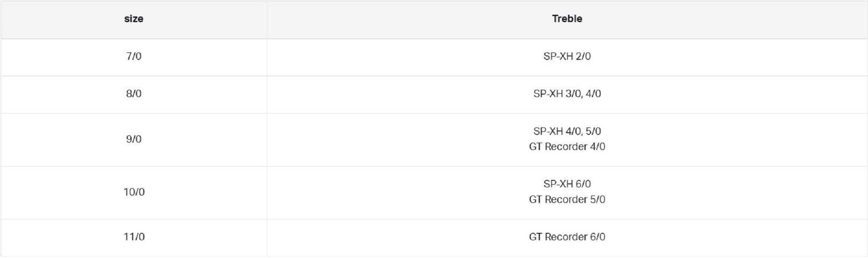Click the "SP-XH 4/0, 5/0" text line
868x258 pixels.
[567, 131]
